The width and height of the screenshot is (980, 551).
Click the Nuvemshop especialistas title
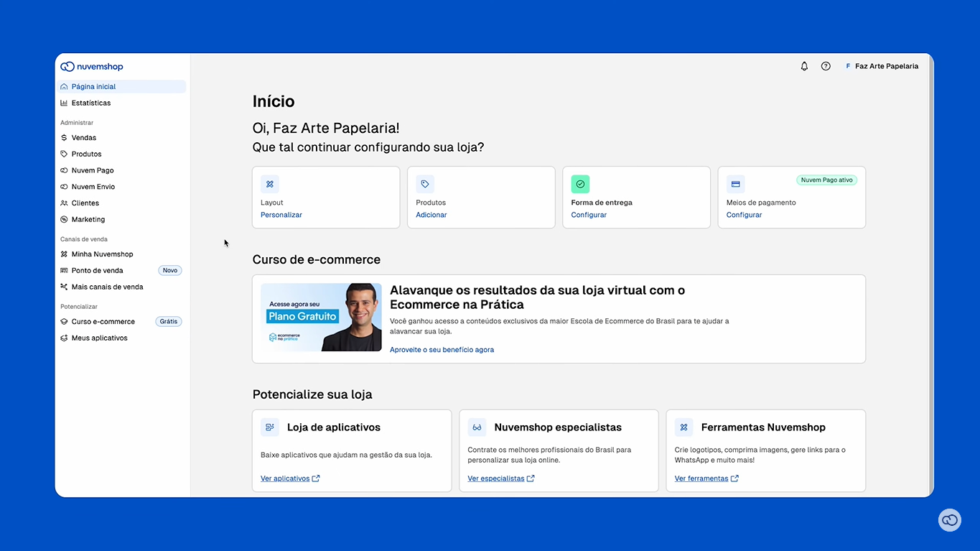click(x=558, y=427)
